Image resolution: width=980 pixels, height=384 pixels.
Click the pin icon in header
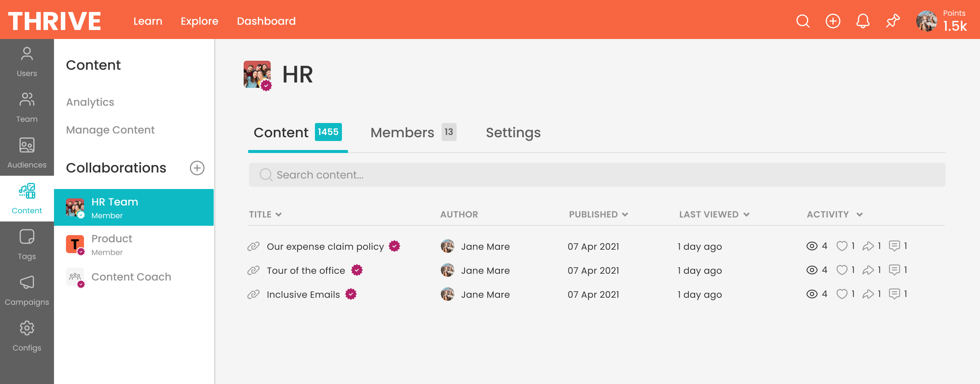click(x=893, y=21)
